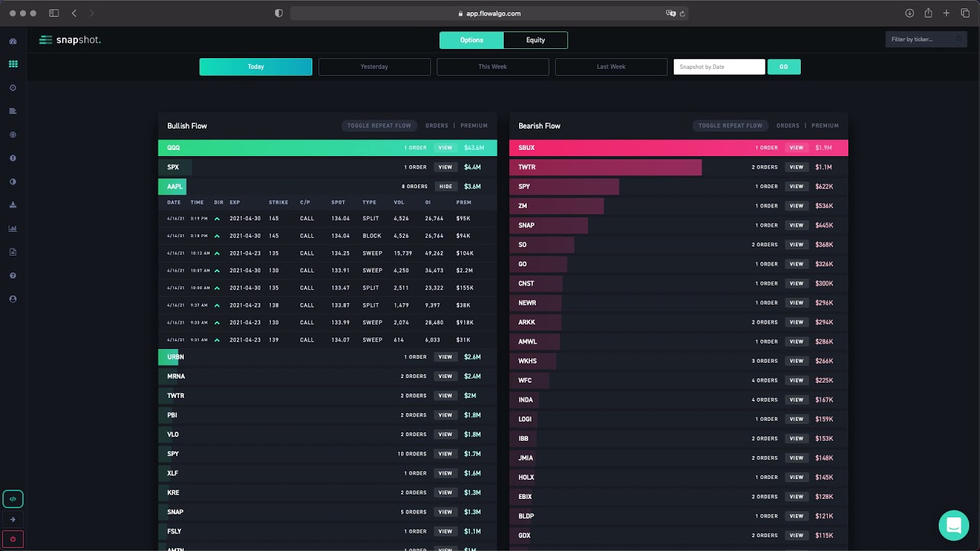Click the browser tab overview icon
The image size is (980, 551).
[x=965, y=13]
